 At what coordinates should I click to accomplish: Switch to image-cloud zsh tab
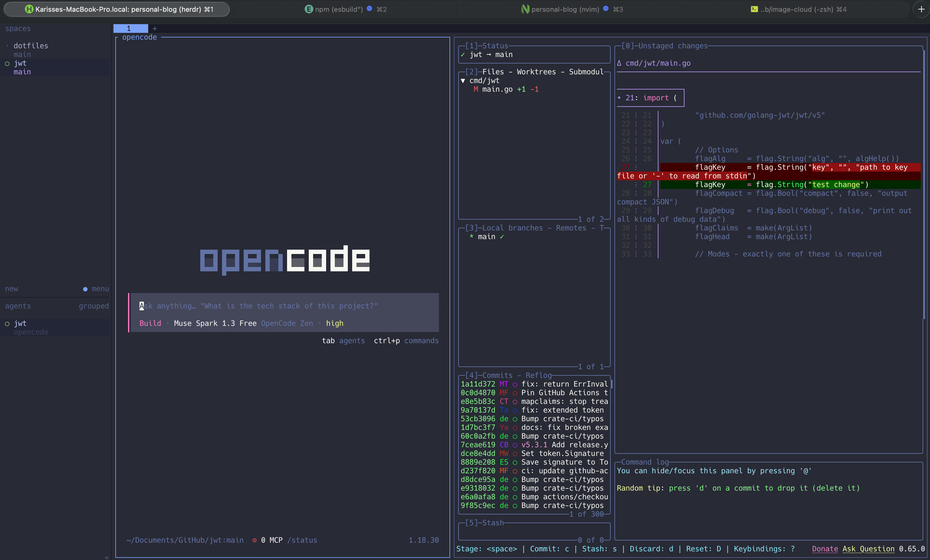point(798,9)
